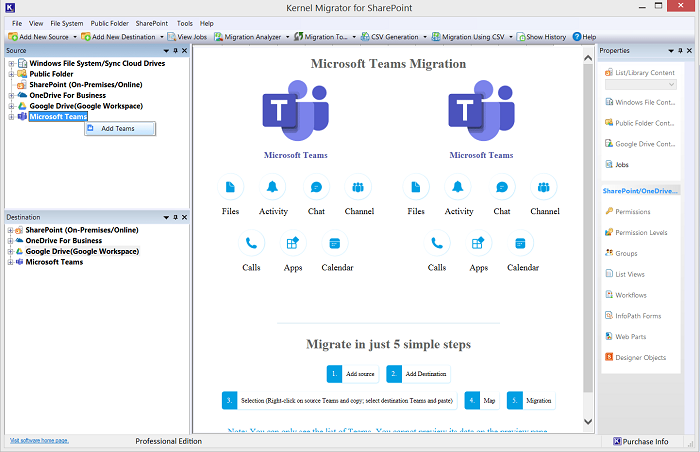Image resolution: width=700 pixels, height=452 pixels.
Task: Open Web Parts in Properties panel
Action: [609, 337]
